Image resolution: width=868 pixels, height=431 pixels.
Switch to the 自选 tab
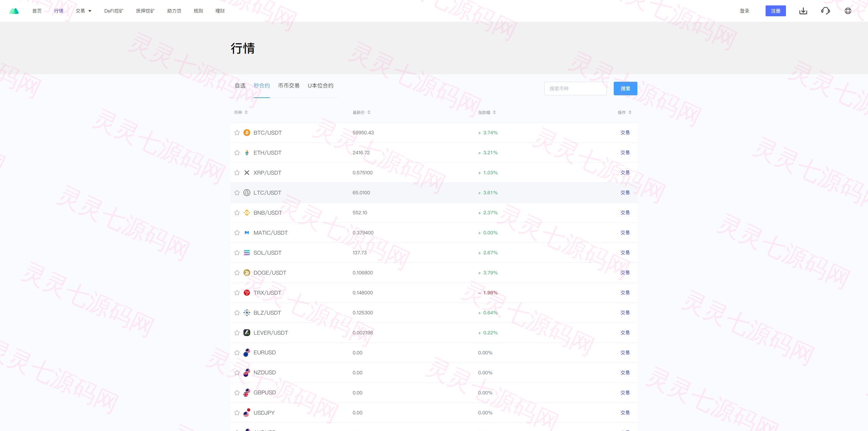click(x=240, y=85)
